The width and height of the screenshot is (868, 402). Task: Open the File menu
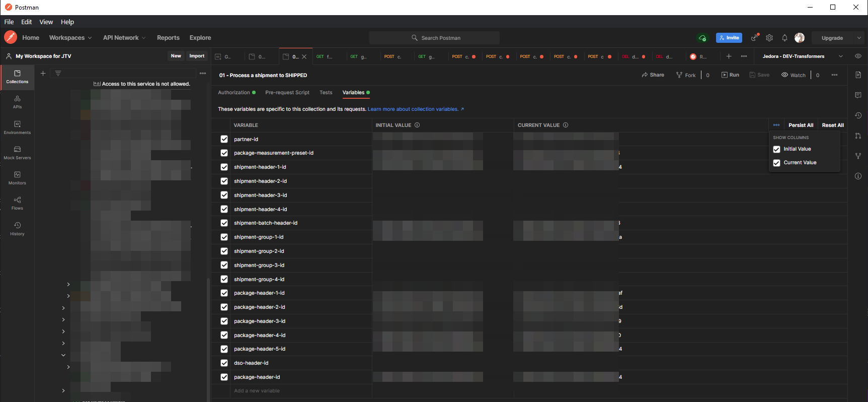click(9, 22)
